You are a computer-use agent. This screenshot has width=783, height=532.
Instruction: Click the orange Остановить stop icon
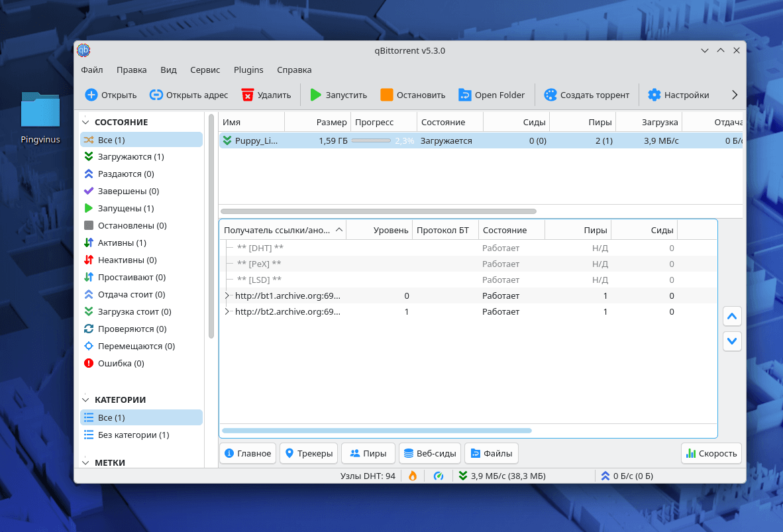[386, 95]
